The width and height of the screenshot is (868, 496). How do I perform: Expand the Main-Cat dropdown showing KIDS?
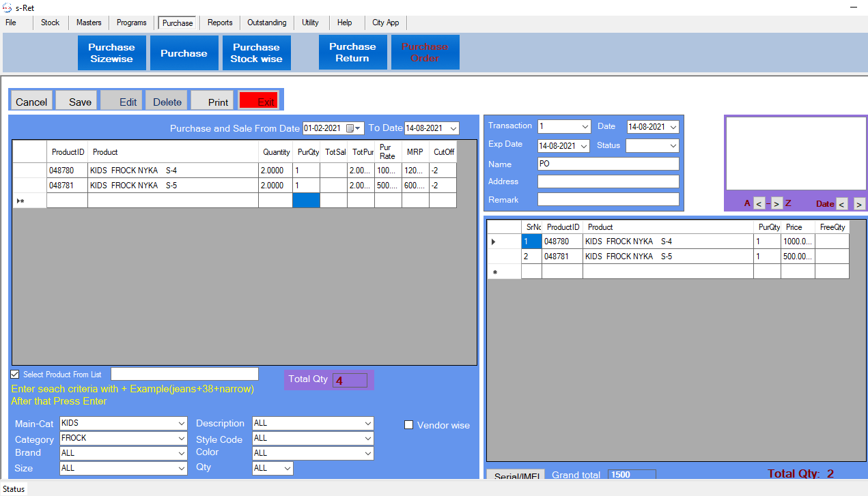coord(181,424)
